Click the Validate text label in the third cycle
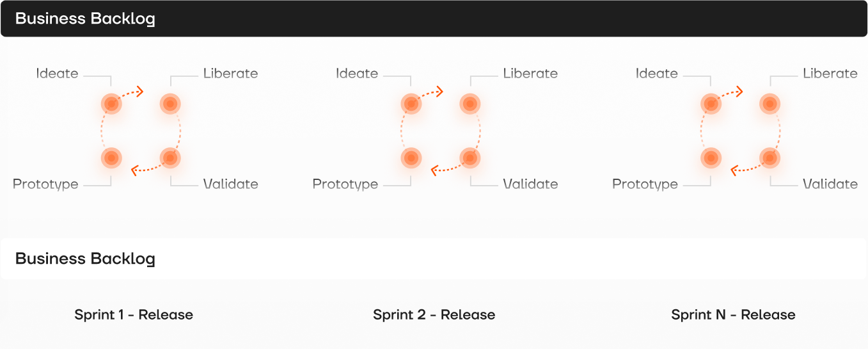Viewport: 868px width, 349px height. click(830, 184)
